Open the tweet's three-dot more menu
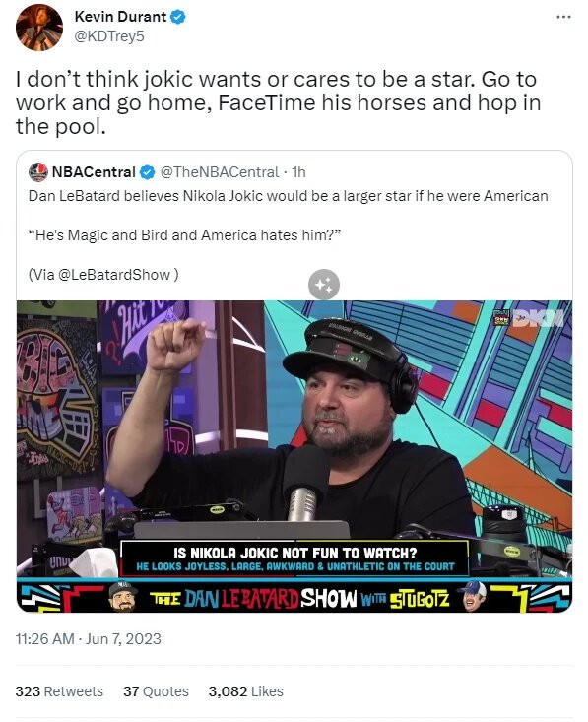 click(563, 17)
